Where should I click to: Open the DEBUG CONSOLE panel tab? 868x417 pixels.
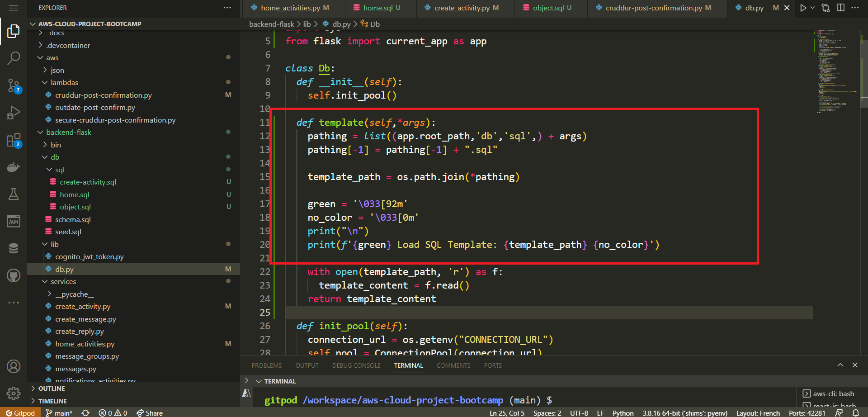click(x=356, y=365)
